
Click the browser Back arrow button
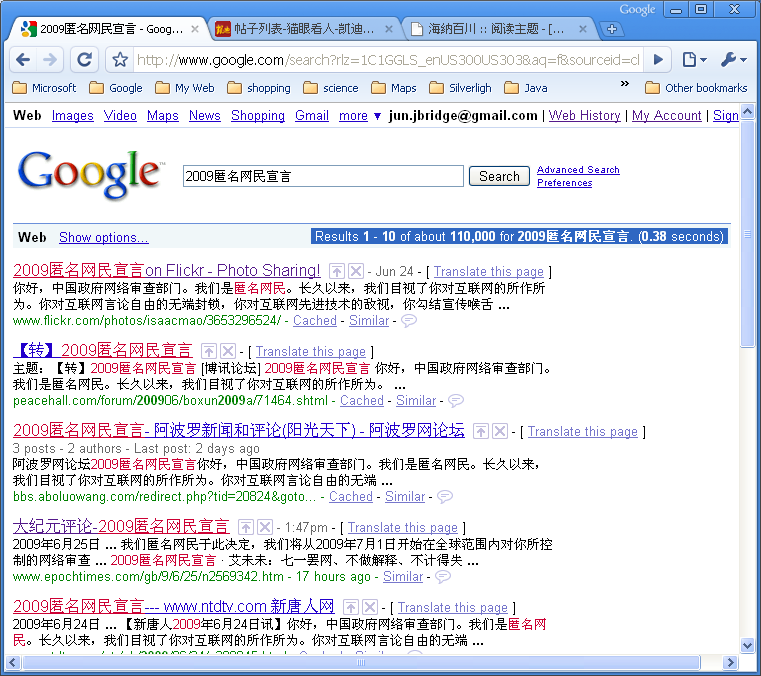pos(23,60)
